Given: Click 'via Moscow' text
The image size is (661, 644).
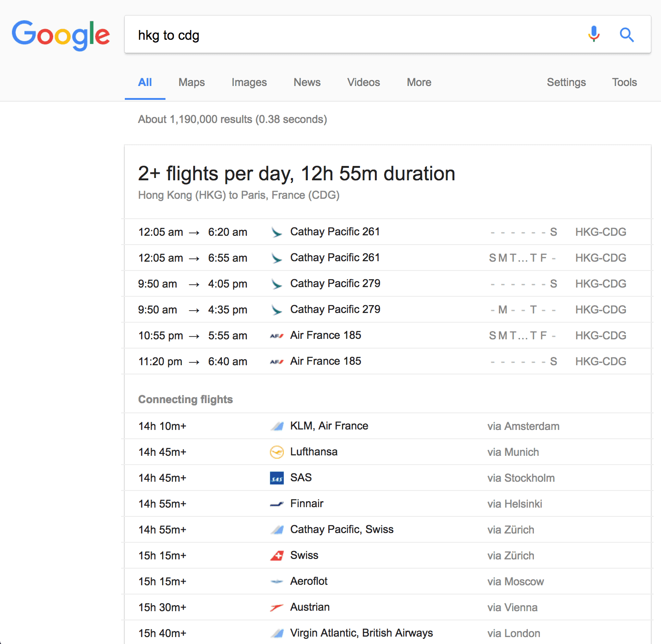Looking at the screenshot, I should tap(515, 582).
